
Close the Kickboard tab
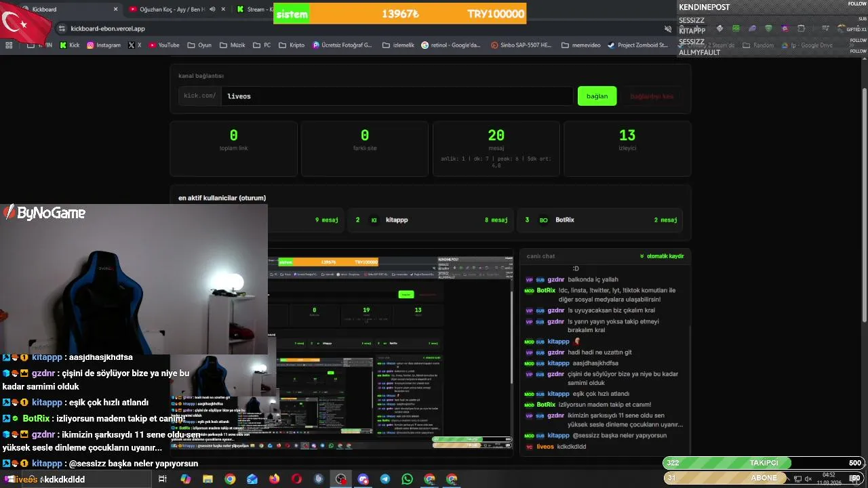coord(115,9)
